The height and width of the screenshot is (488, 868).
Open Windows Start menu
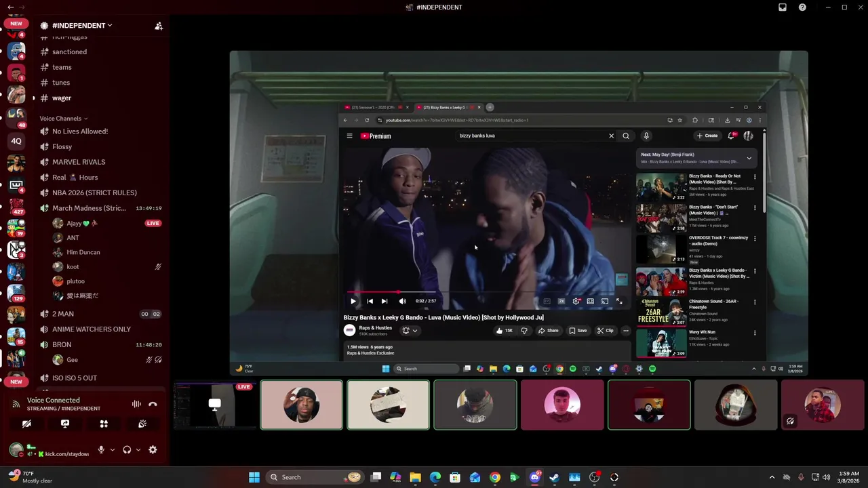click(254, 477)
